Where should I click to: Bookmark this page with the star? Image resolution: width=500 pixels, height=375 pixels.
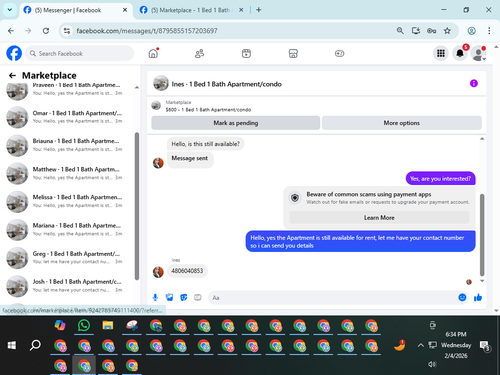(x=447, y=31)
